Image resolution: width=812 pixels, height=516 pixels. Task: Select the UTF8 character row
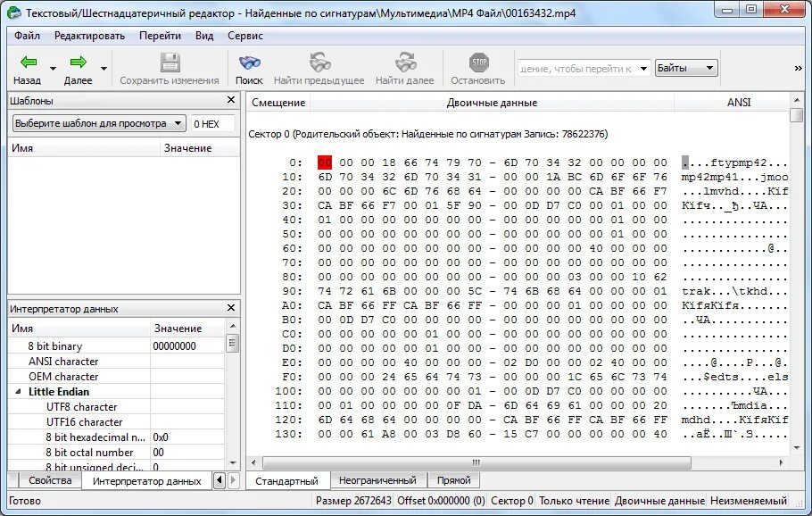coord(117,407)
